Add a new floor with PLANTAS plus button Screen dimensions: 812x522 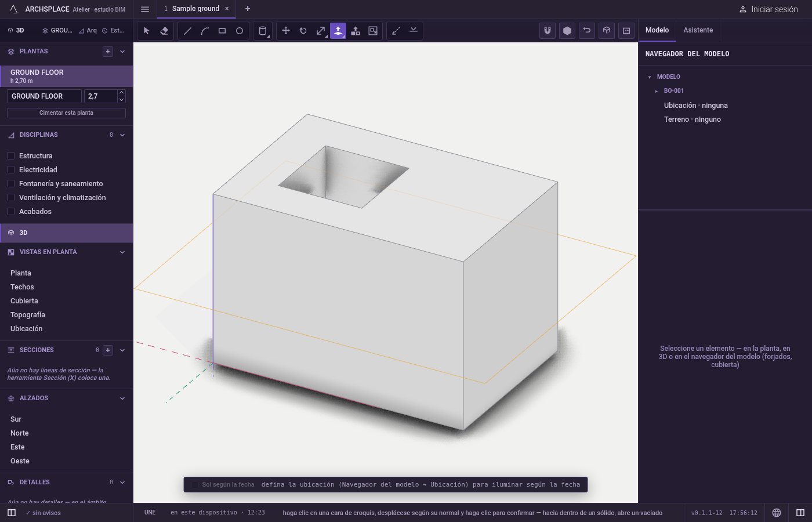coord(108,52)
